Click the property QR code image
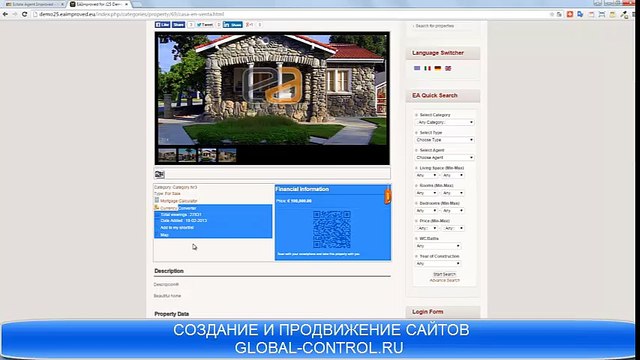640x360 pixels. pos(332,229)
